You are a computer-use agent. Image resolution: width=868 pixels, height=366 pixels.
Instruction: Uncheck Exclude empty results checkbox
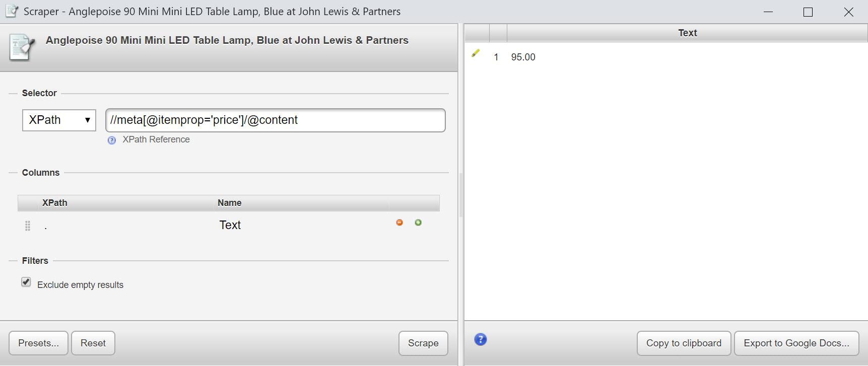click(x=26, y=282)
